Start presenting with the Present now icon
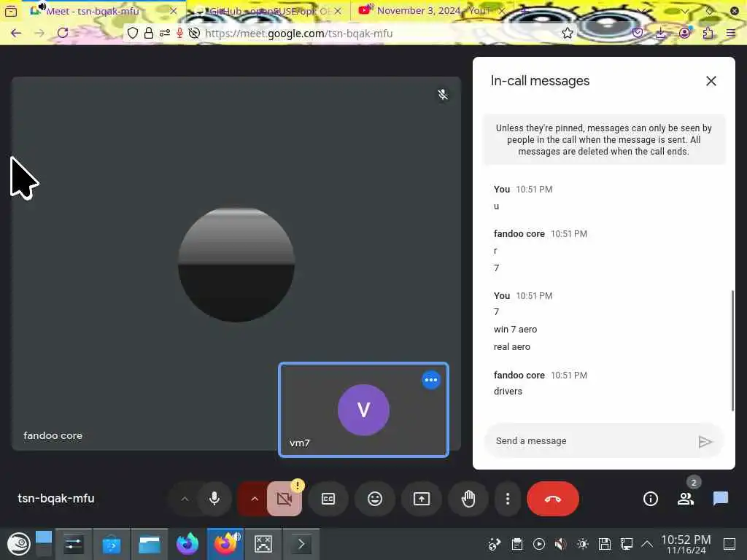 pyautogui.click(x=422, y=499)
